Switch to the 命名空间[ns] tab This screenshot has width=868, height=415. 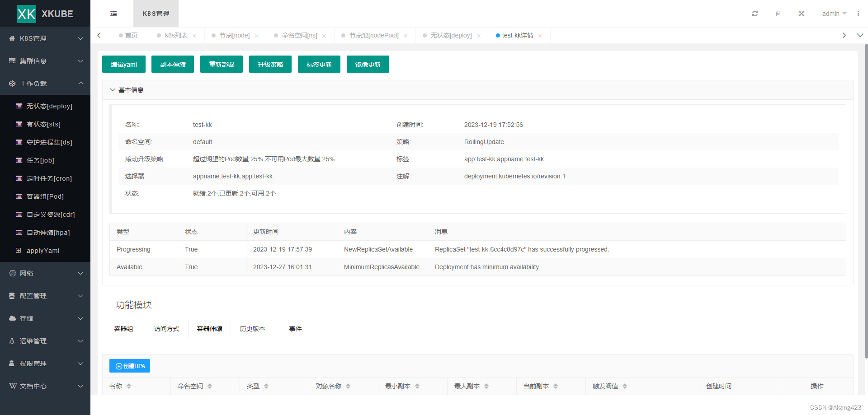click(300, 35)
